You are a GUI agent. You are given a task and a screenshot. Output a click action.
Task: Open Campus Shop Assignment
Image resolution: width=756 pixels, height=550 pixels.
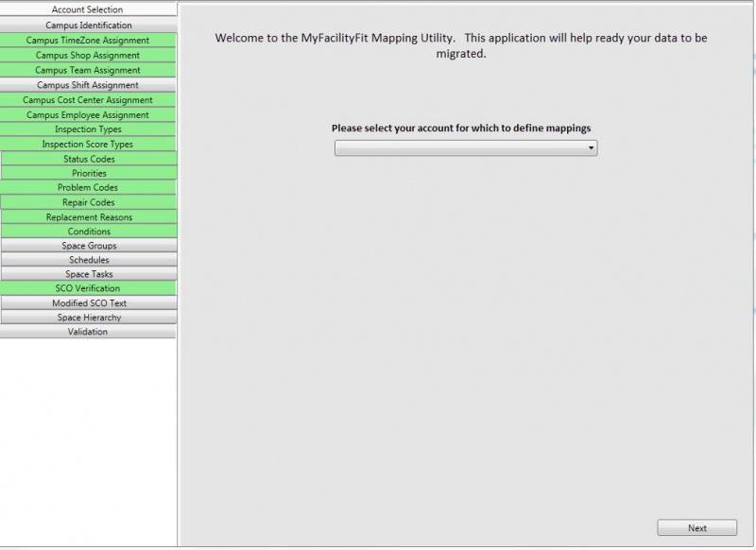pos(88,55)
